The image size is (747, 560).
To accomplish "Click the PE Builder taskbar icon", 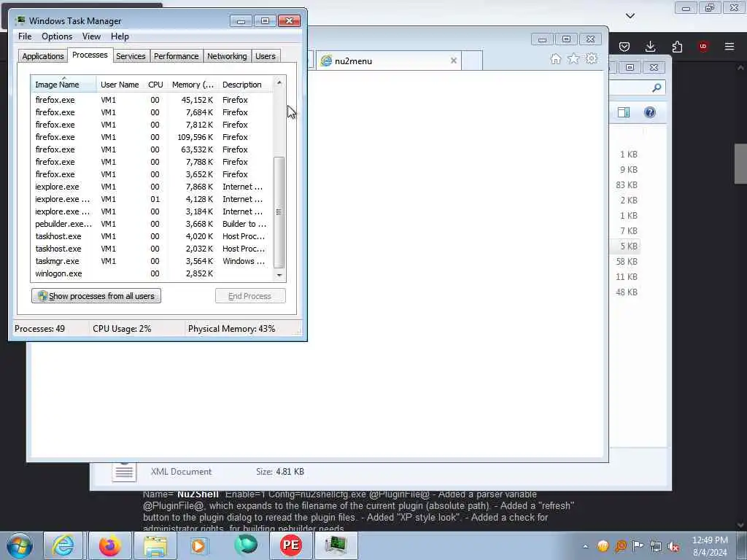I will (x=290, y=545).
